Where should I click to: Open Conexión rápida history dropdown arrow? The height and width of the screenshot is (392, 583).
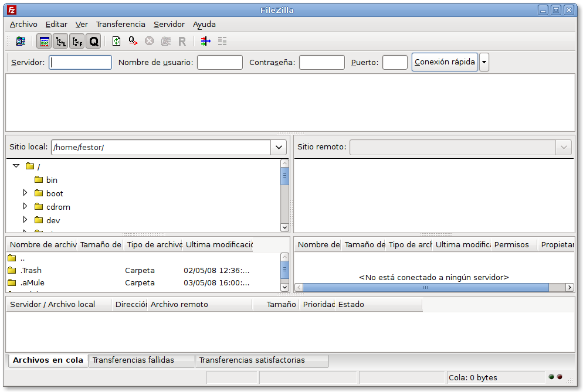484,62
